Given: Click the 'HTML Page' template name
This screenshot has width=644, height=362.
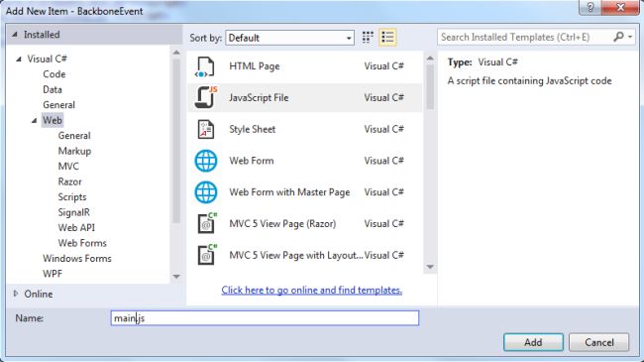Looking at the screenshot, I should tap(255, 66).
